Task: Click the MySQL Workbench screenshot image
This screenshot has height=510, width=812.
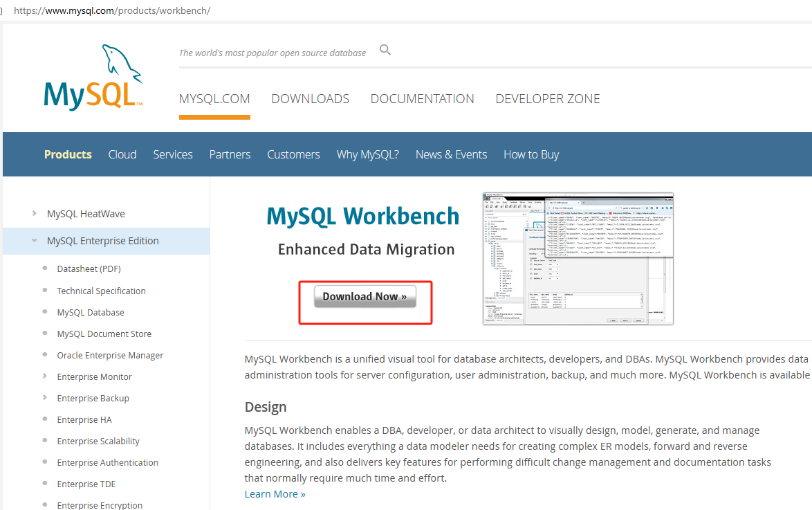Action: click(x=577, y=259)
